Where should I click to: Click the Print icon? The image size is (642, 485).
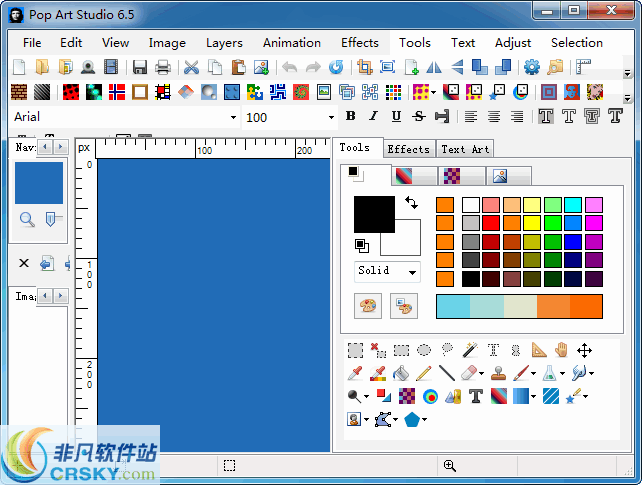coord(163,67)
